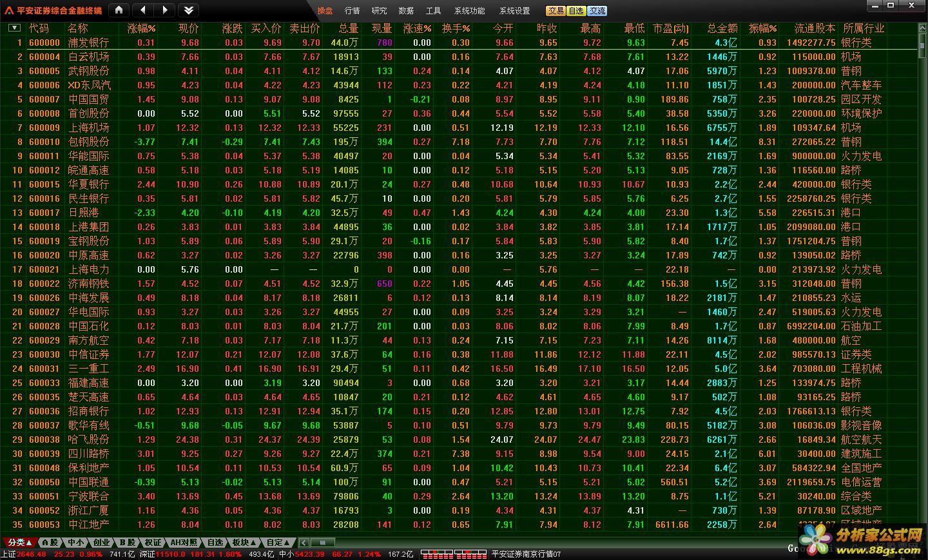This screenshot has height=560, width=928.
Task: Open the 研究 menu
Action: point(379,11)
